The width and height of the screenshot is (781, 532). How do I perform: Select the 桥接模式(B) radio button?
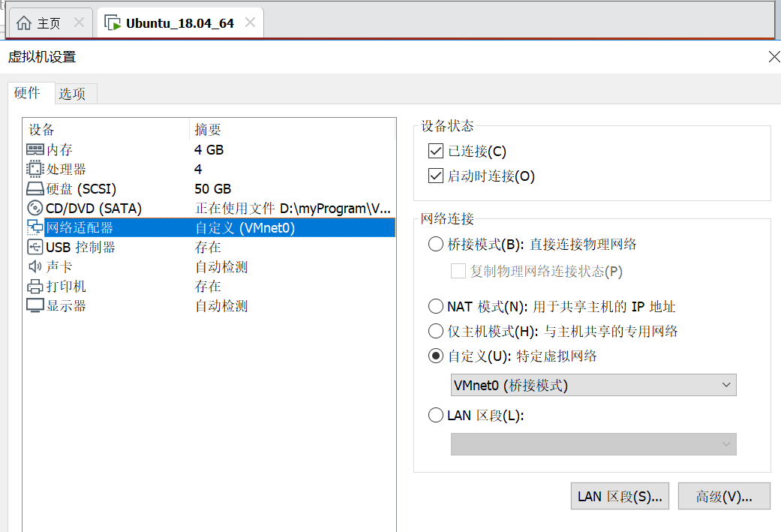pyautogui.click(x=436, y=243)
